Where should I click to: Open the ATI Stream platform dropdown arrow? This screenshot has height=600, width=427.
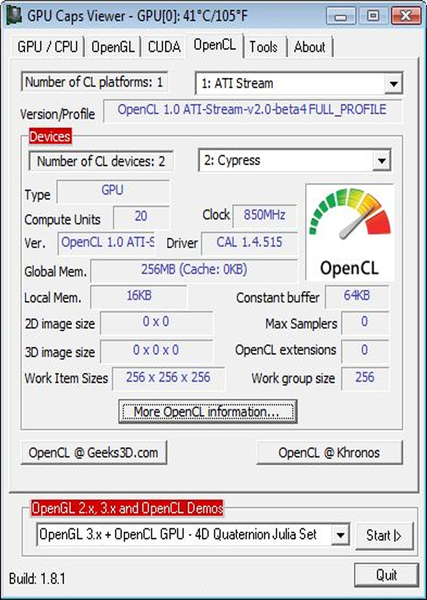click(393, 83)
